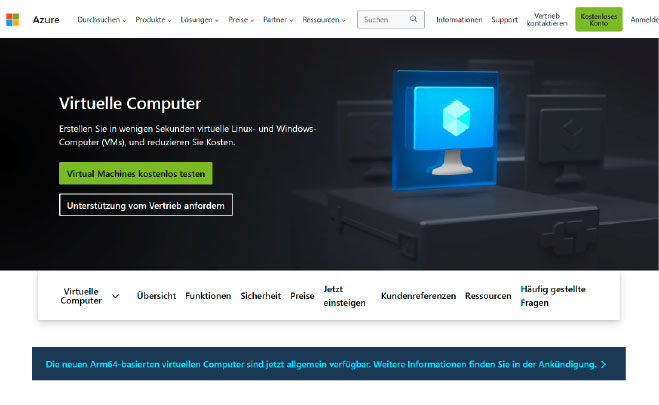This screenshot has height=405, width=659.
Task: Click the blue virtual machine monitor illustration
Action: coord(445,130)
